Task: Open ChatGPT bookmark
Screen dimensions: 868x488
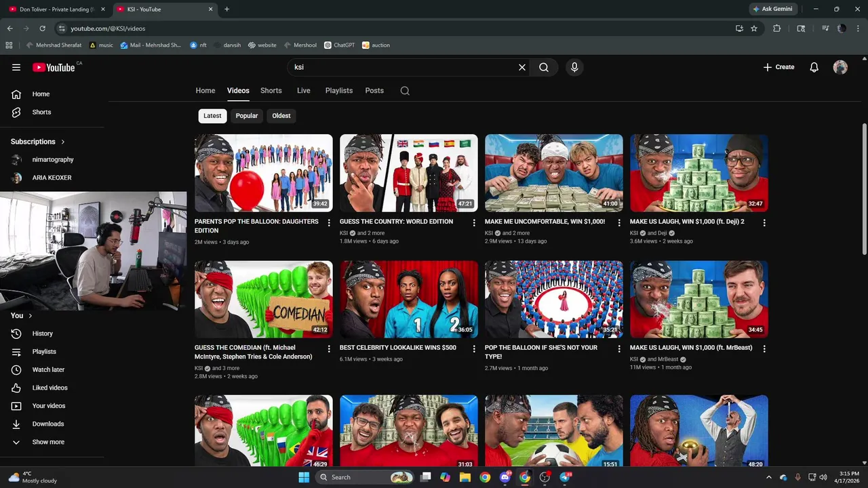Action: (x=339, y=45)
